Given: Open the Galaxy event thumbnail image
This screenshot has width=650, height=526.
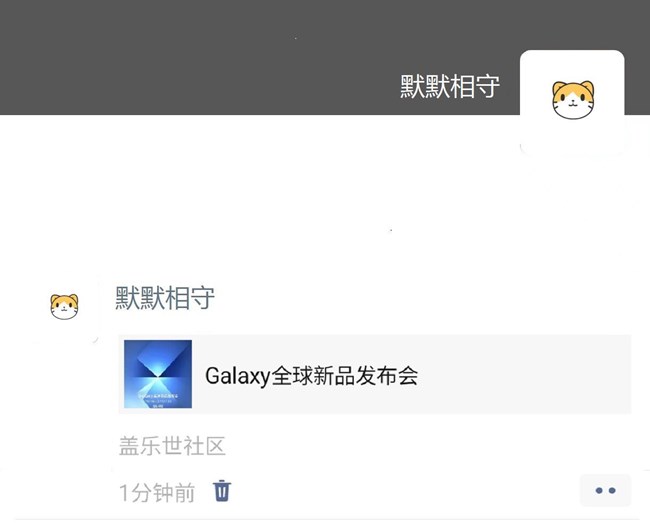Looking at the screenshot, I should coord(158,374).
